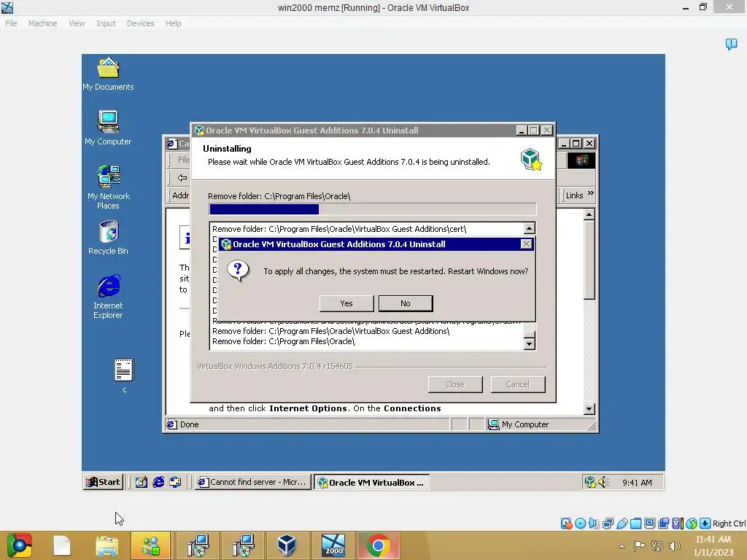Click recording status bar icon
Screen dimensions: 747x560
coord(663,524)
